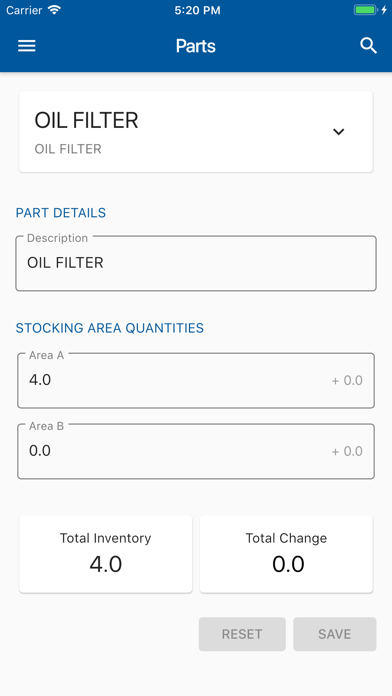
Task: Click the Carrier label in status bar
Action: (x=24, y=10)
